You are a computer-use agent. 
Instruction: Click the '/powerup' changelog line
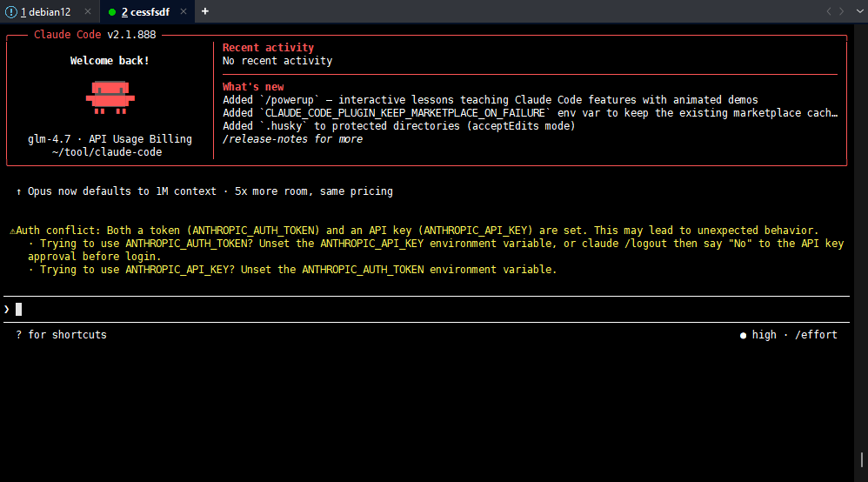(x=490, y=100)
